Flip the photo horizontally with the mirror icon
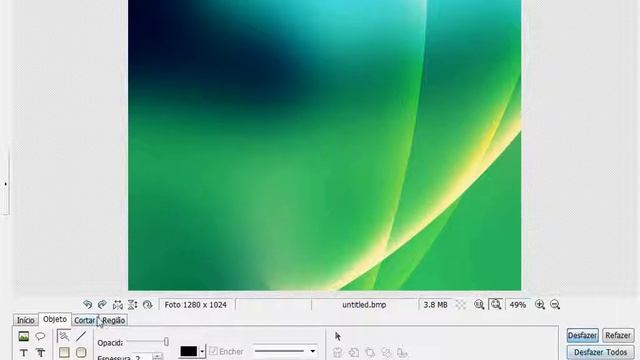 pos(118,304)
